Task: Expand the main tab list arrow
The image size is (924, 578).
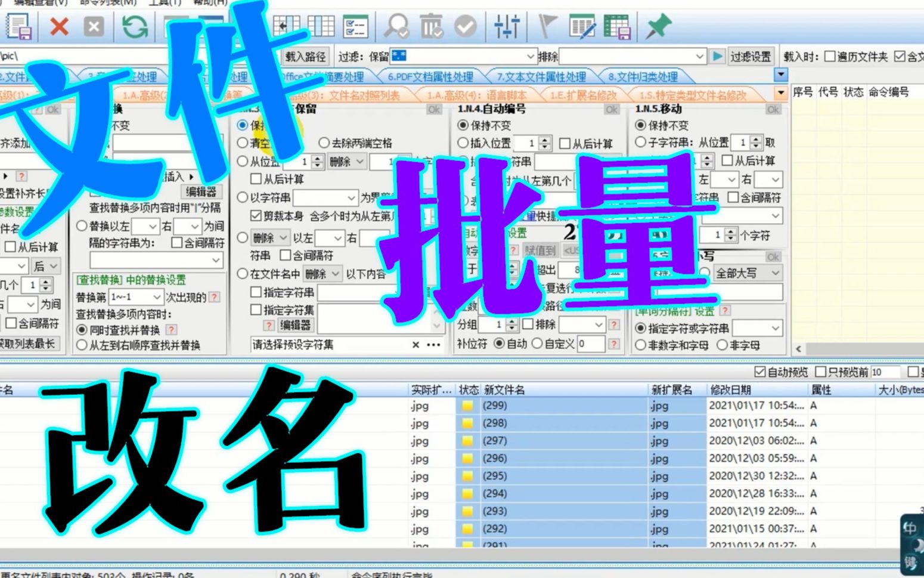Action: pyautogui.click(x=781, y=75)
